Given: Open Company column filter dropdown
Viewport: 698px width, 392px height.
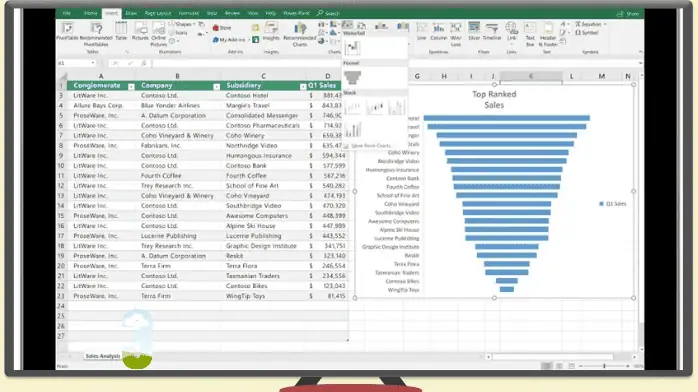Looking at the screenshot, I should pyautogui.click(x=216, y=86).
